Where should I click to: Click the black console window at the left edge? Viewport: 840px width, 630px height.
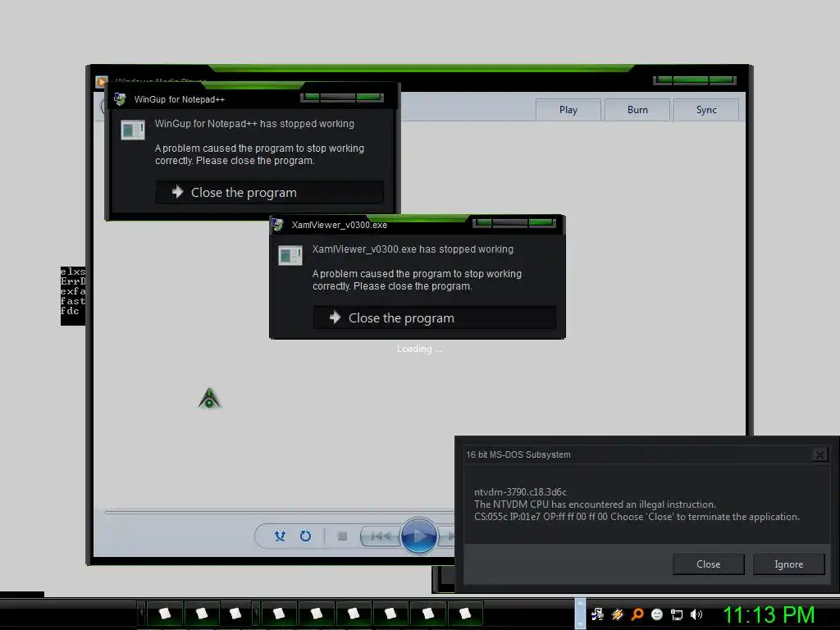[72, 295]
